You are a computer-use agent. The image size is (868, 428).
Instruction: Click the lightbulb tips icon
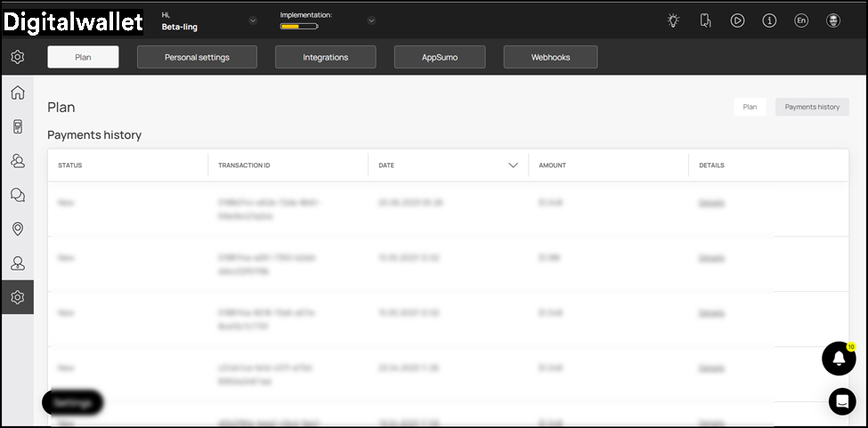pyautogui.click(x=673, y=20)
